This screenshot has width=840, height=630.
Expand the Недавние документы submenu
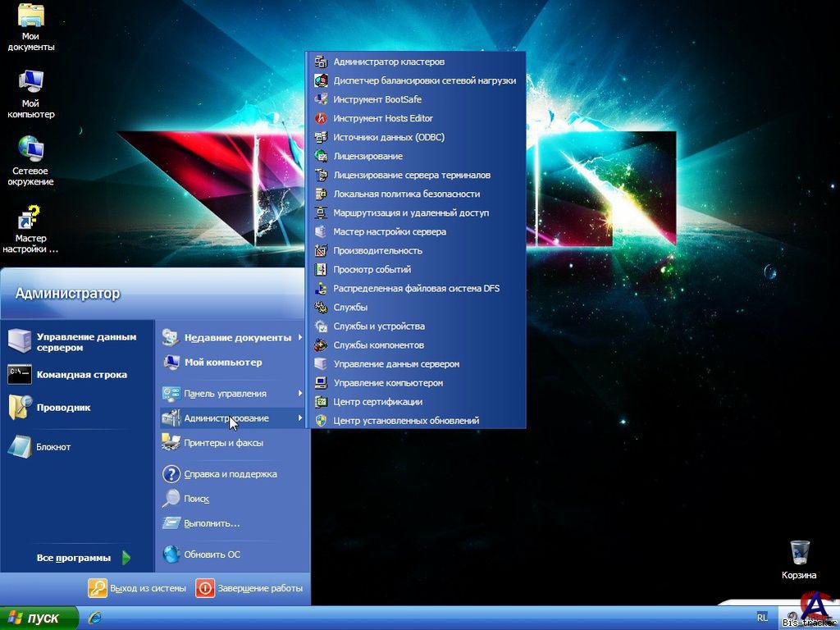237,338
